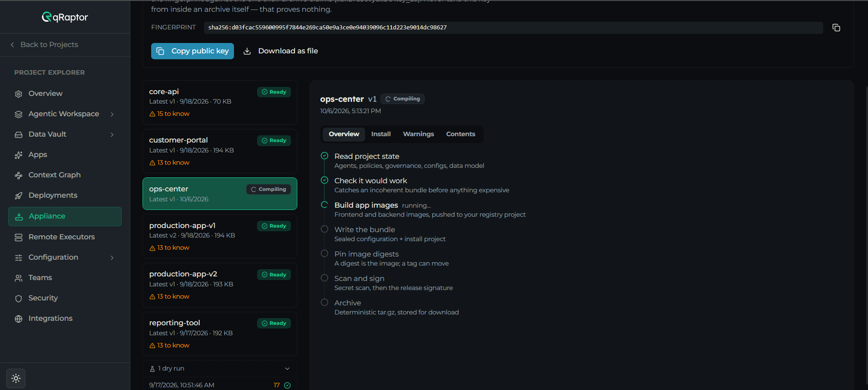Open Deployments from sidebar
The height and width of the screenshot is (390, 868).
(65, 195)
